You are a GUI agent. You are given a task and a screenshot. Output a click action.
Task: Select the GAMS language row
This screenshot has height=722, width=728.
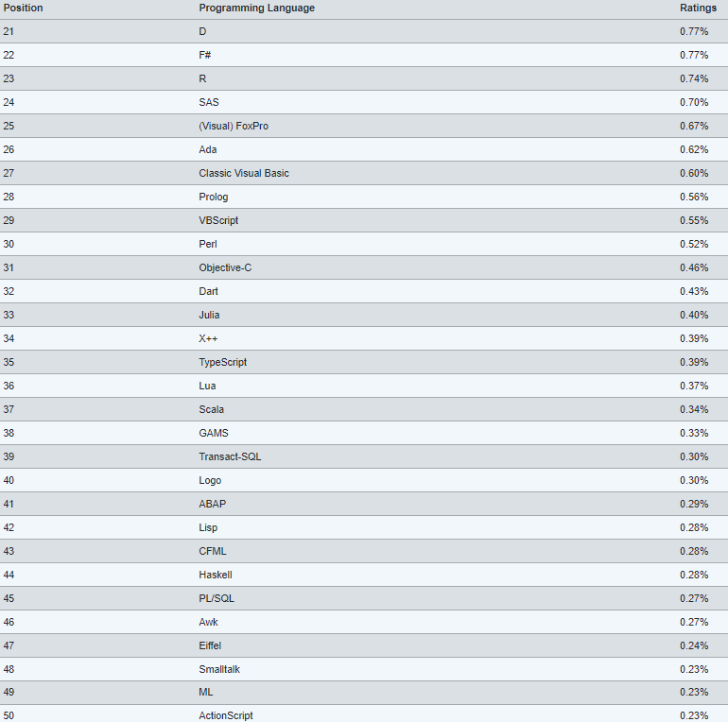pyautogui.click(x=213, y=433)
